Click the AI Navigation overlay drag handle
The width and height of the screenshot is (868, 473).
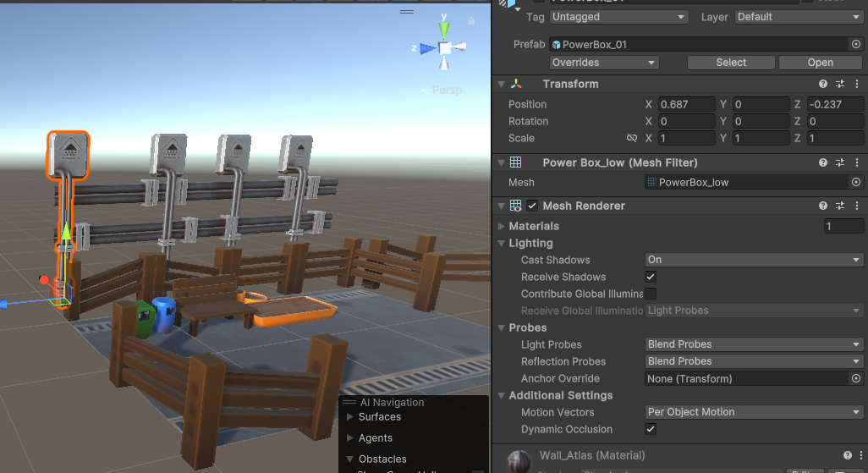[x=349, y=402]
